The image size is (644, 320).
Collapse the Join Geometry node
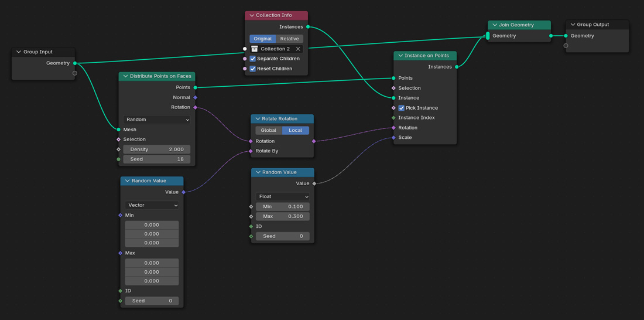tap(495, 25)
